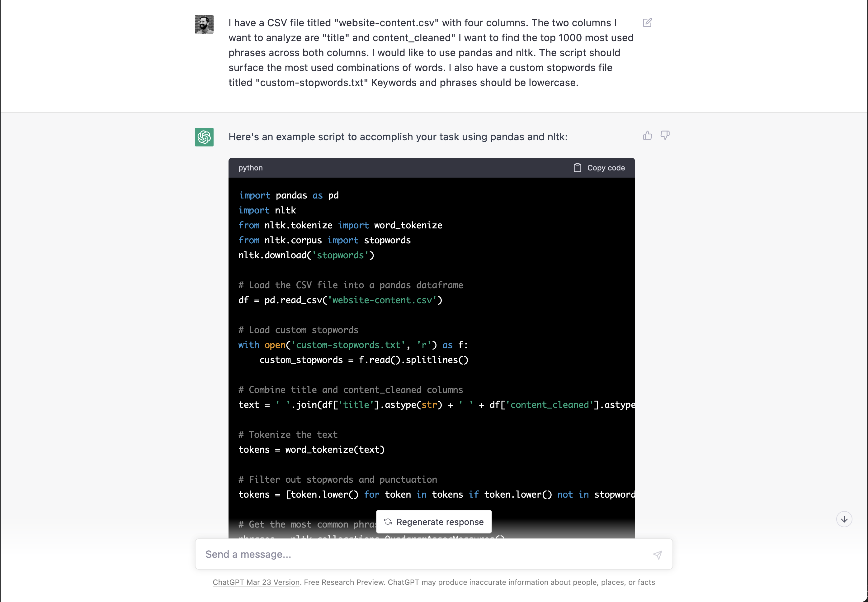The height and width of the screenshot is (602, 868).
Task: Click the regenerate refresh arrows icon
Action: coord(388,522)
